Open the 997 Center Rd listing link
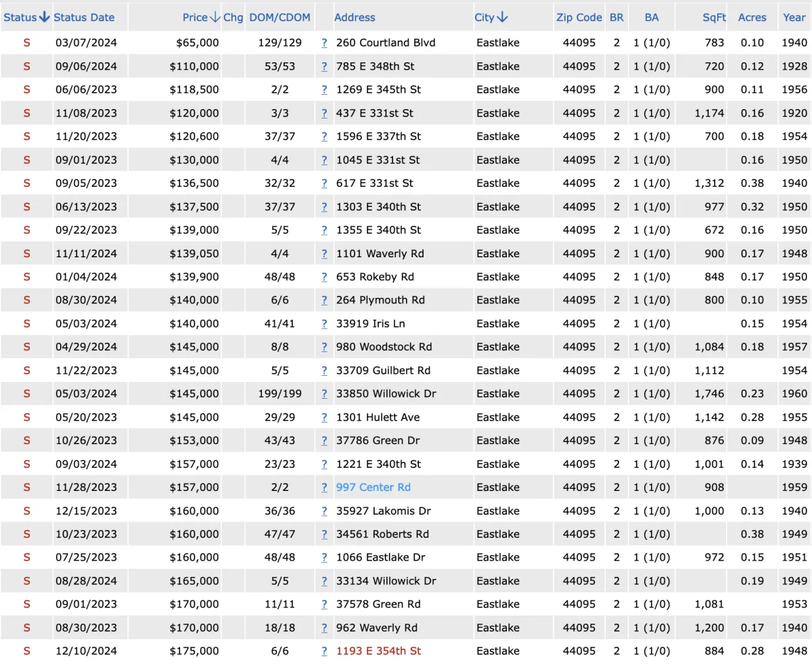 [374, 487]
